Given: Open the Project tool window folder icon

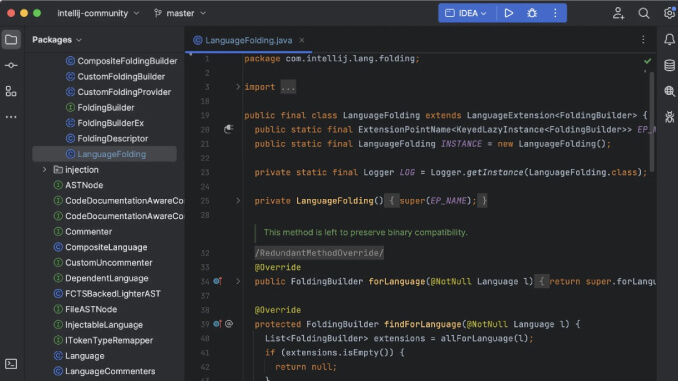Looking at the screenshot, I should (x=11, y=40).
